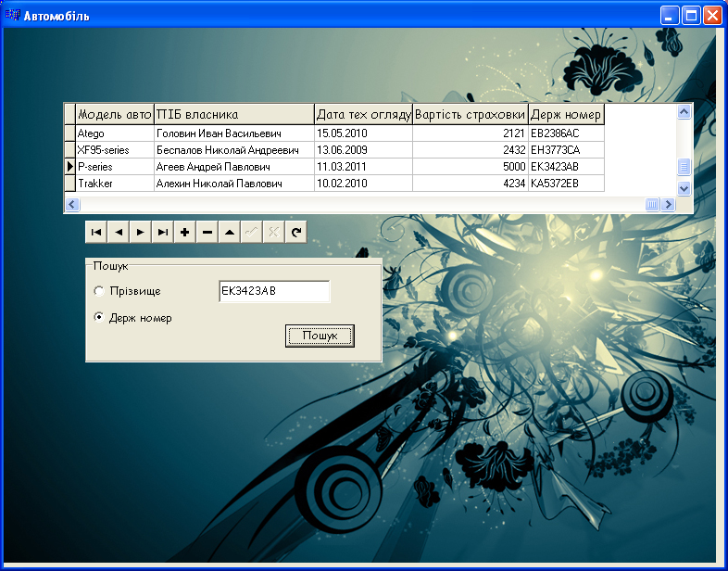The height and width of the screenshot is (571, 728).
Task: Click insurance cost cell 4234
Action: click(x=471, y=184)
